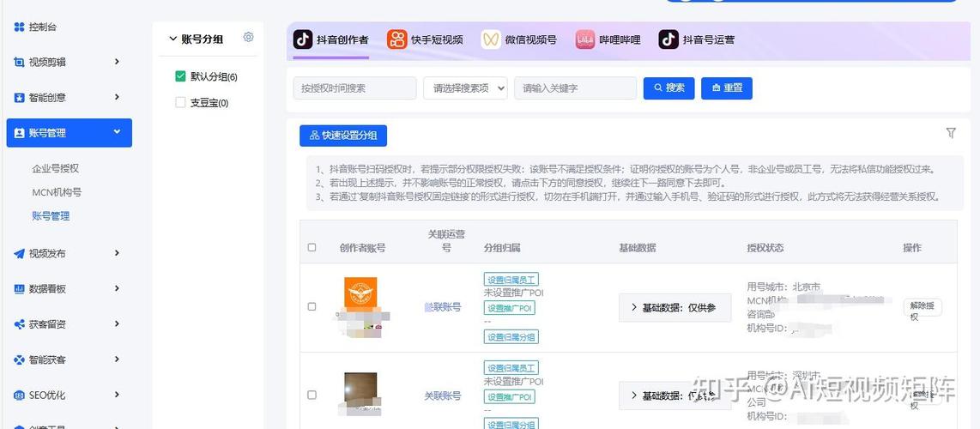
Task: Open the 企业号授权 submenu item
Action: click(56, 169)
